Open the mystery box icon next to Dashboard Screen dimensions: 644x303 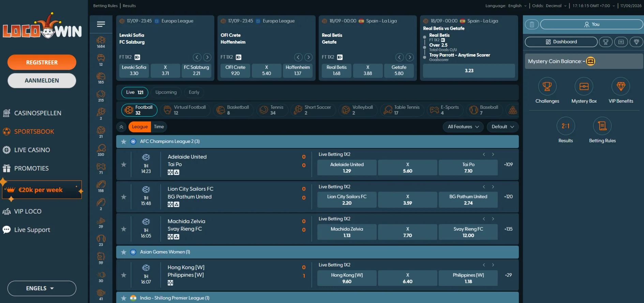[x=621, y=42]
